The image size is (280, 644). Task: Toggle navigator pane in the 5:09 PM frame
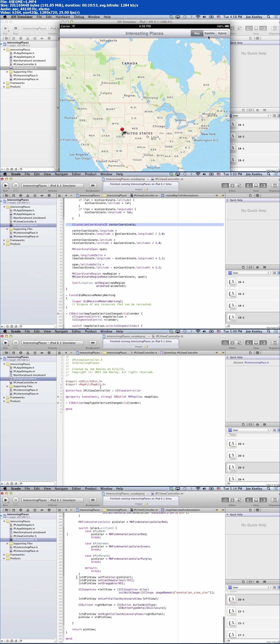249,343
